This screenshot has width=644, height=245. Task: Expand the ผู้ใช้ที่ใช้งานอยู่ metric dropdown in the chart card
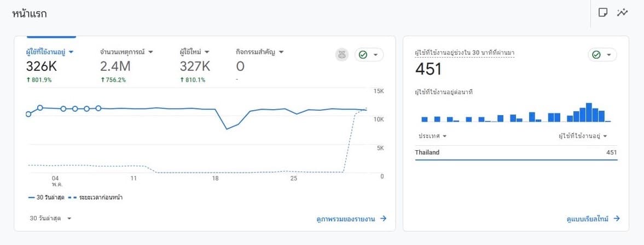coord(71,52)
